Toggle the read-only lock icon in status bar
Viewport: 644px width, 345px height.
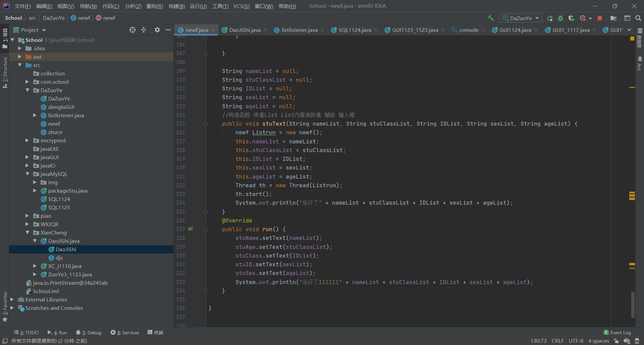[616, 341]
